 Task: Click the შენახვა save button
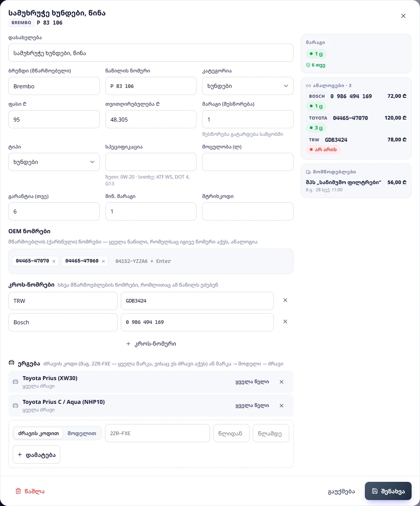388,491
